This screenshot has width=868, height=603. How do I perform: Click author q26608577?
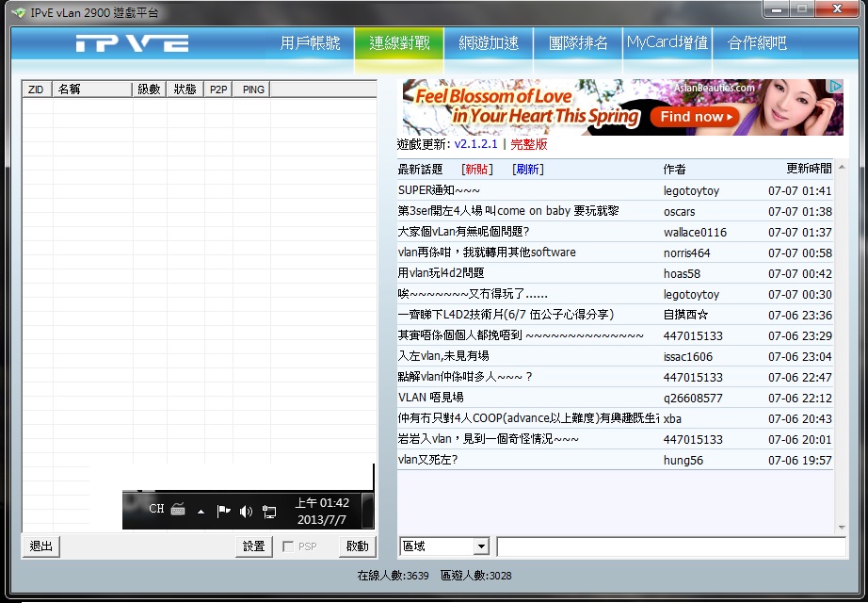[693, 398]
